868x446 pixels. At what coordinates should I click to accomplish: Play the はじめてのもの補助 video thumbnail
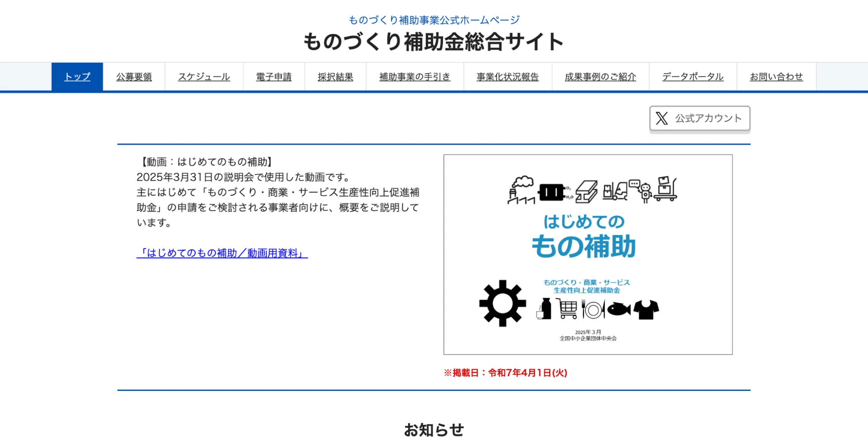588,254
